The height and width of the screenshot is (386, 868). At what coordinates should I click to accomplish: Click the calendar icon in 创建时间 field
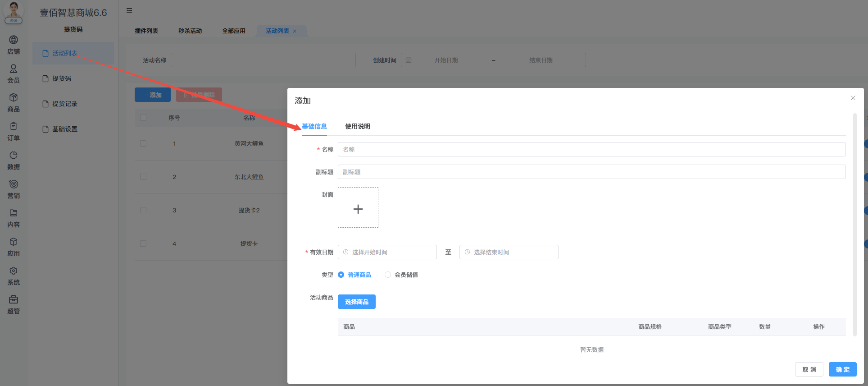pos(409,60)
